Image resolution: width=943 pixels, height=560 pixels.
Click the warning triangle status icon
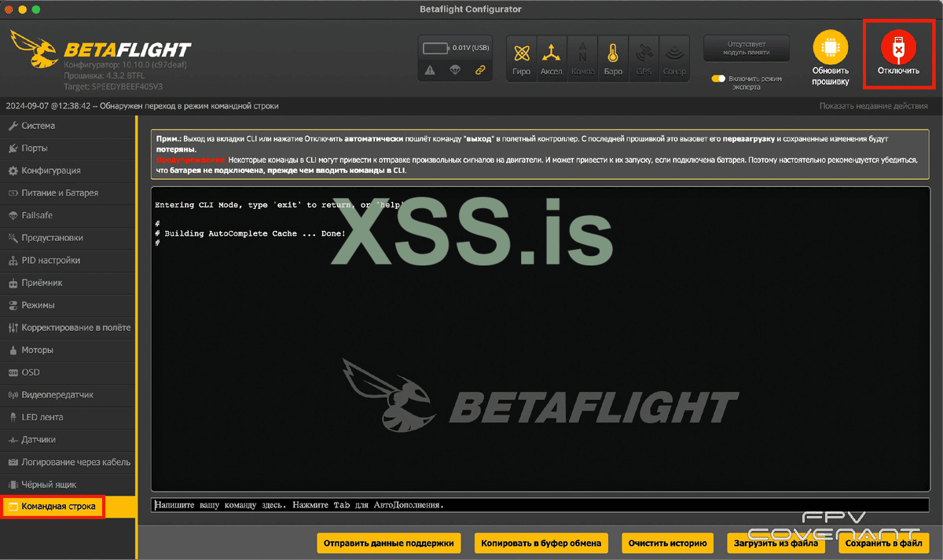click(x=430, y=71)
